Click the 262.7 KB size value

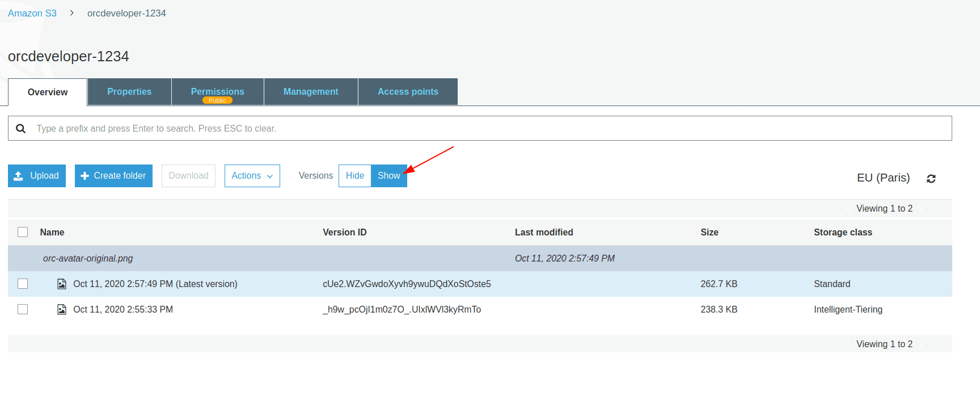pos(719,284)
